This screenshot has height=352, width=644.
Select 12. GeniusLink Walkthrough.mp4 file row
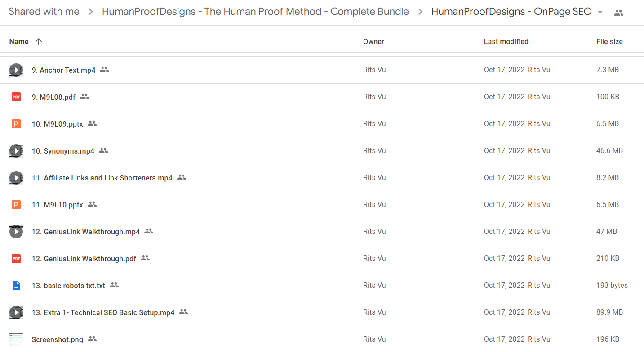(322, 232)
